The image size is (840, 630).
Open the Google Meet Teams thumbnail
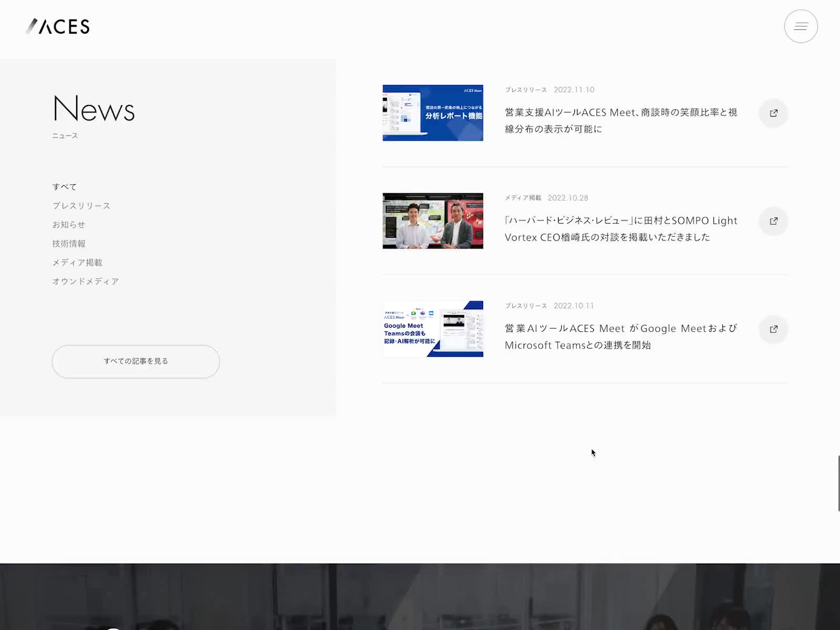tap(433, 329)
